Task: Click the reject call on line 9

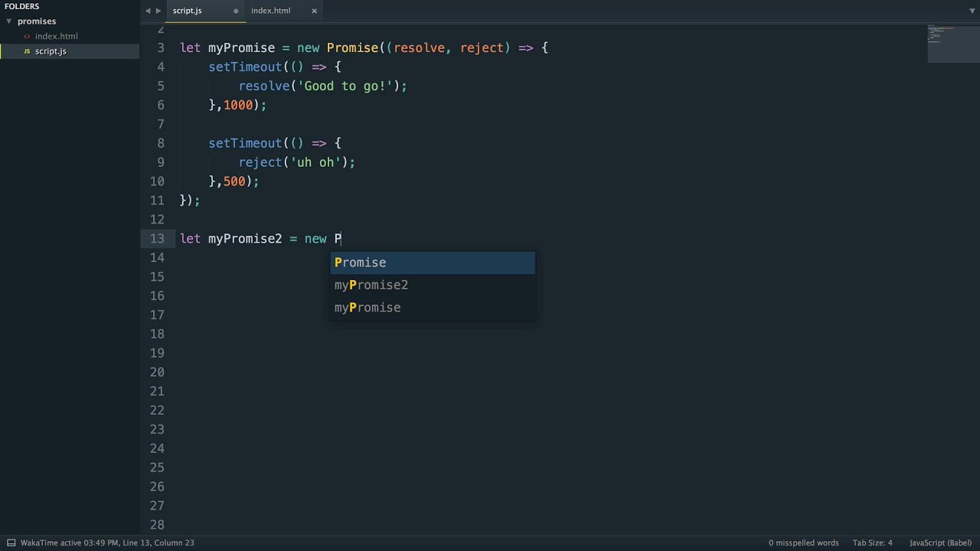Action: click(x=260, y=162)
